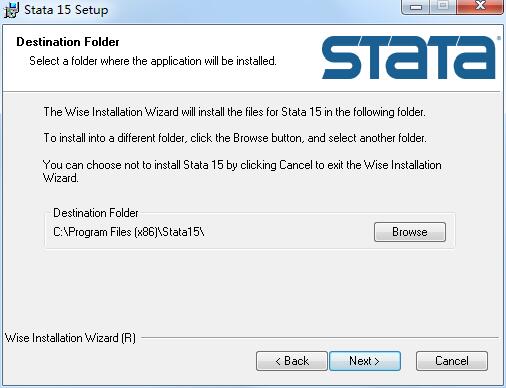Cancel the Stata 15 installation
506x388 pixels.
[x=452, y=361]
